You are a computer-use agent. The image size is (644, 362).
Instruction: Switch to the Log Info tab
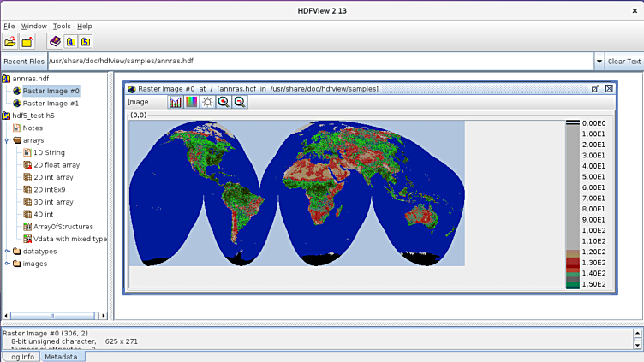[21, 357]
